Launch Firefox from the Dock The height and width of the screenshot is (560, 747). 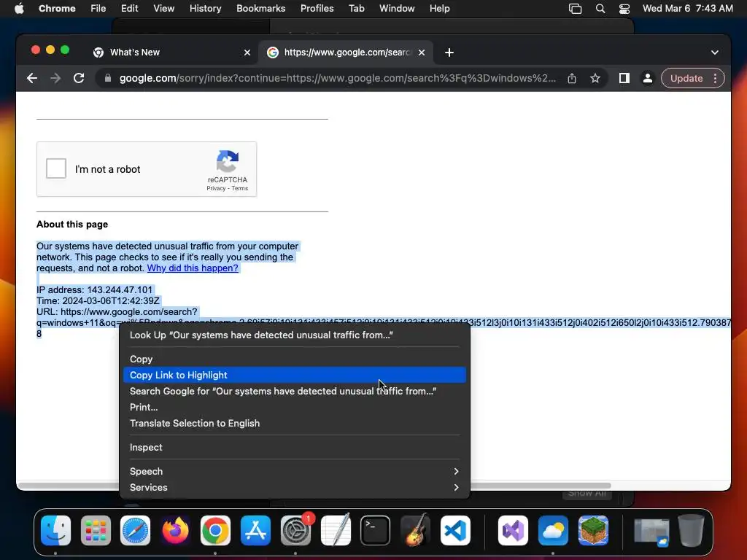(175, 530)
